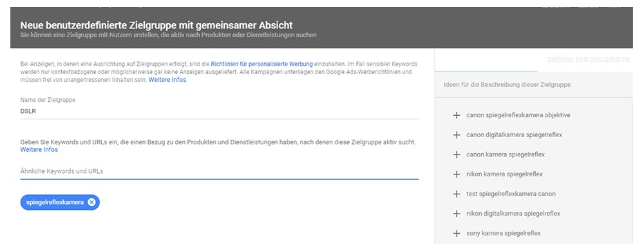
Task: Click plus beside 'test spiegelreflexkamera canon'
Action: tap(456, 194)
